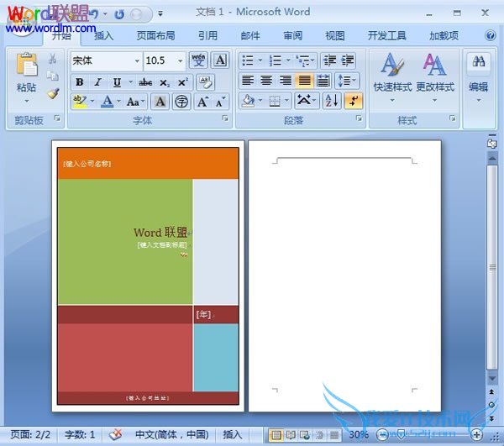
Task: Toggle Bold formatting
Action: click(x=80, y=82)
